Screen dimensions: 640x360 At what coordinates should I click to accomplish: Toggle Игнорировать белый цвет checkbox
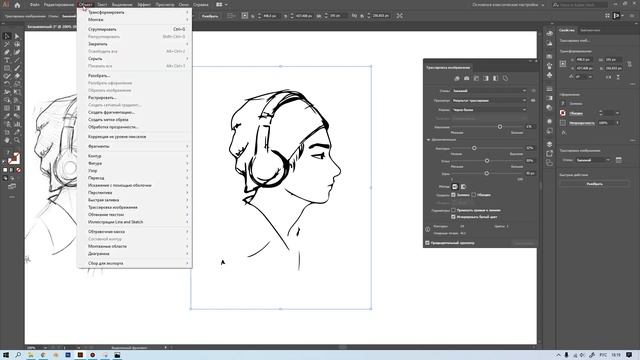453,217
